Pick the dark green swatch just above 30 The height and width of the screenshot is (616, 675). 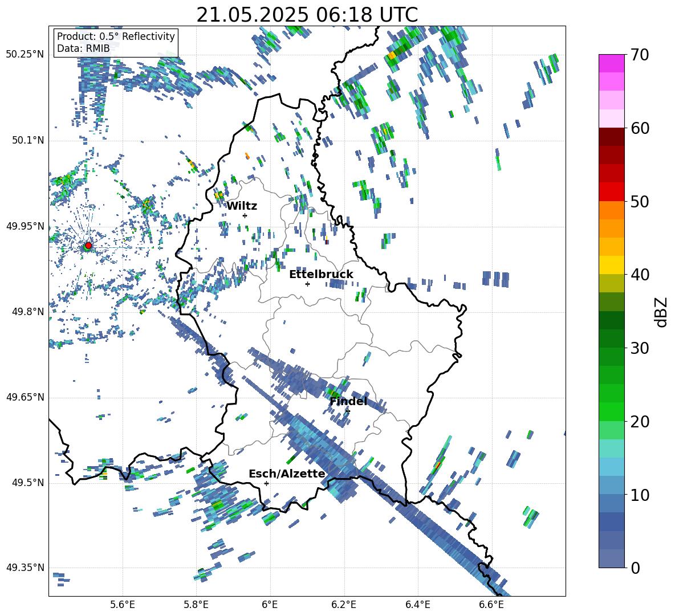tap(611, 338)
